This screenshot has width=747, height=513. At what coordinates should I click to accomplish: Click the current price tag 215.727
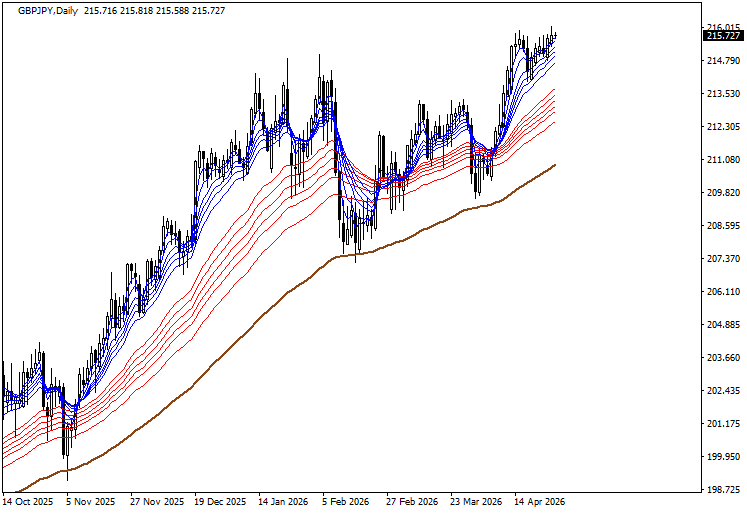(x=723, y=36)
